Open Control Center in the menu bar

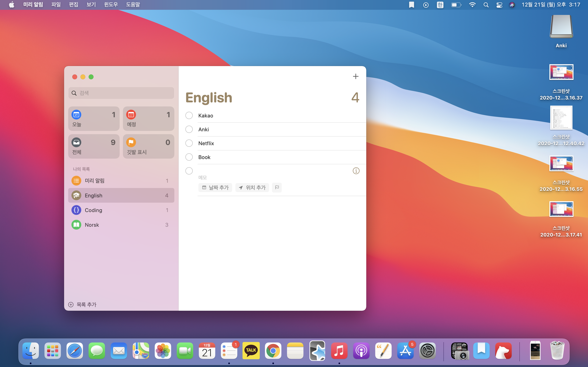499,5
